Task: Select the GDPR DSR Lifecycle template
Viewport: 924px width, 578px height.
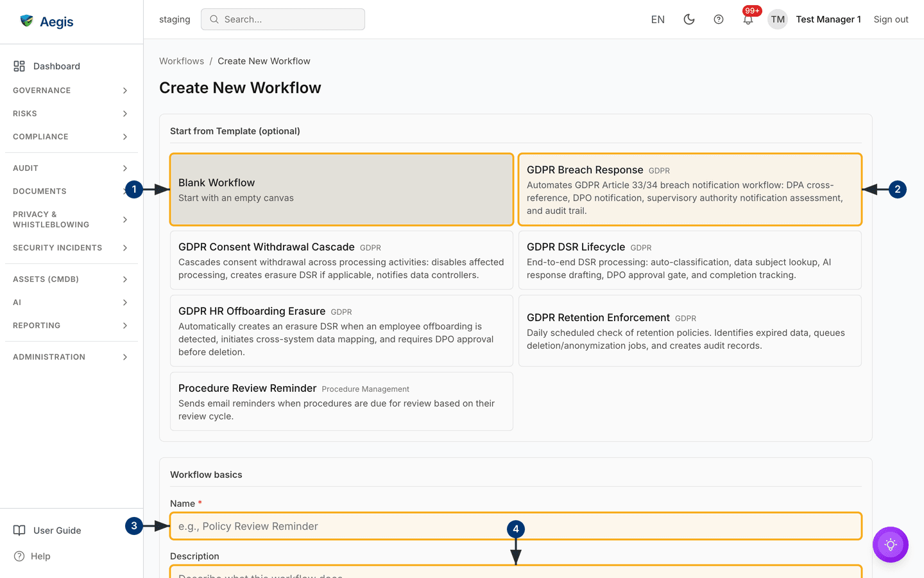Action: [690, 260]
